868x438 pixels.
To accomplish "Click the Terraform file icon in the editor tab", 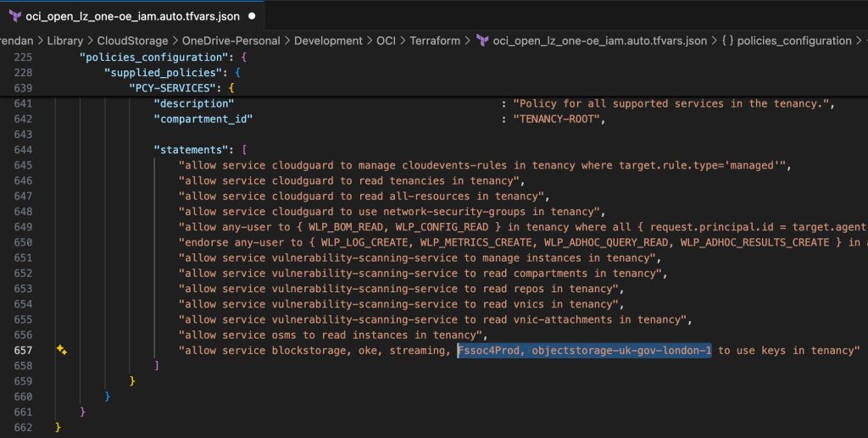I will click(14, 16).
